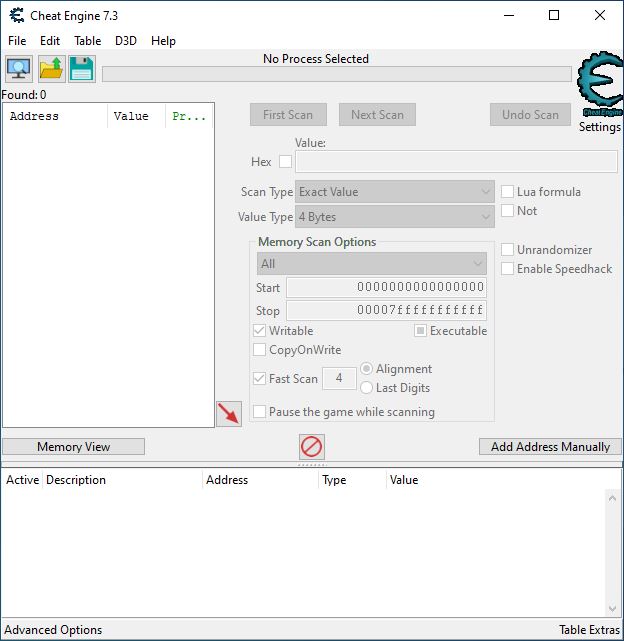Open Memory View
Image resolution: width=624 pixels, height=641 pixels.
[74, 446]
